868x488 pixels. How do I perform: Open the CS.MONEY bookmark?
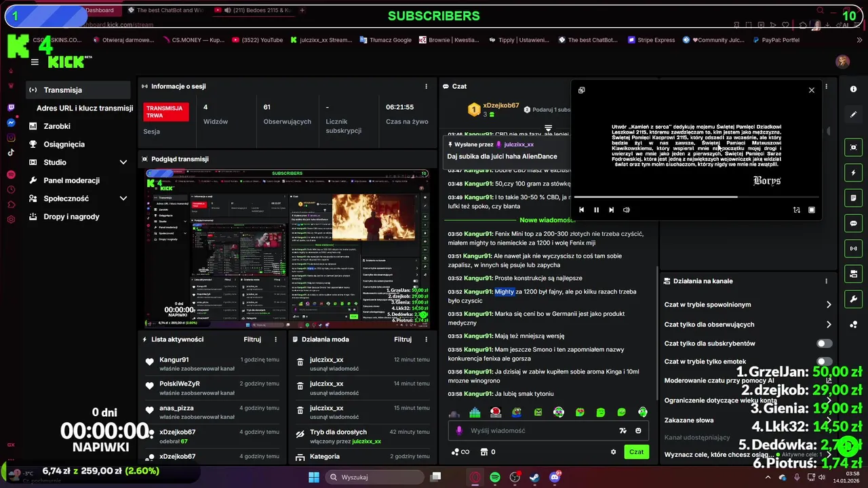coord(193,40)
